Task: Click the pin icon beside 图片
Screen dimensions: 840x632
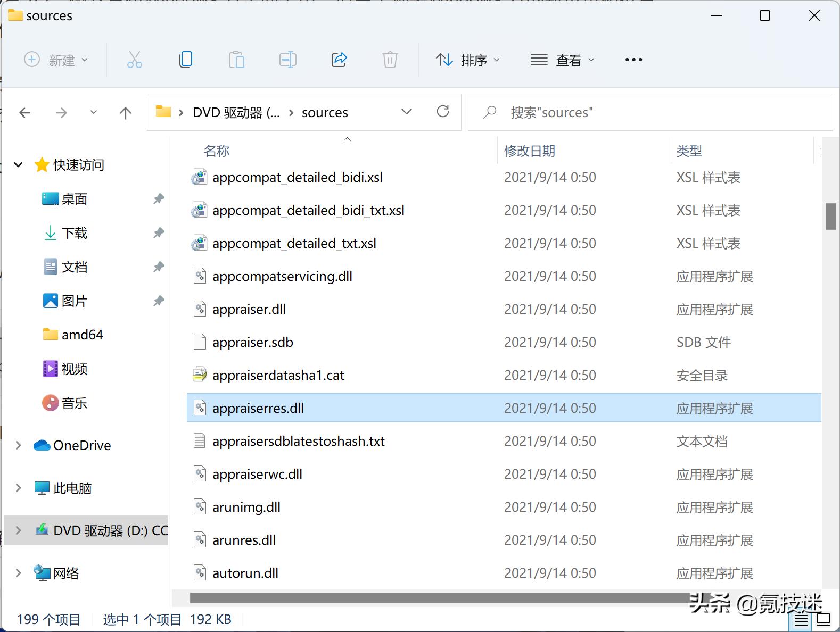Action: click(159, 301)
